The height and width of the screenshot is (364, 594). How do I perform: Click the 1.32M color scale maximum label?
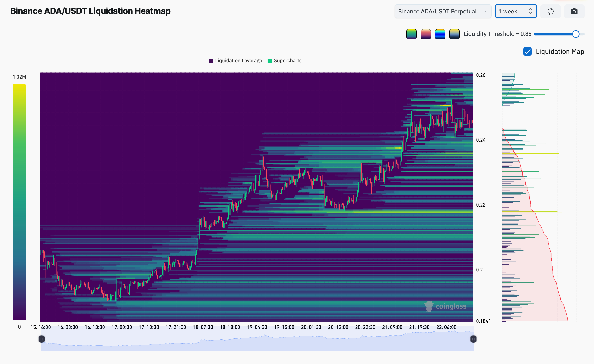(20, 77)
